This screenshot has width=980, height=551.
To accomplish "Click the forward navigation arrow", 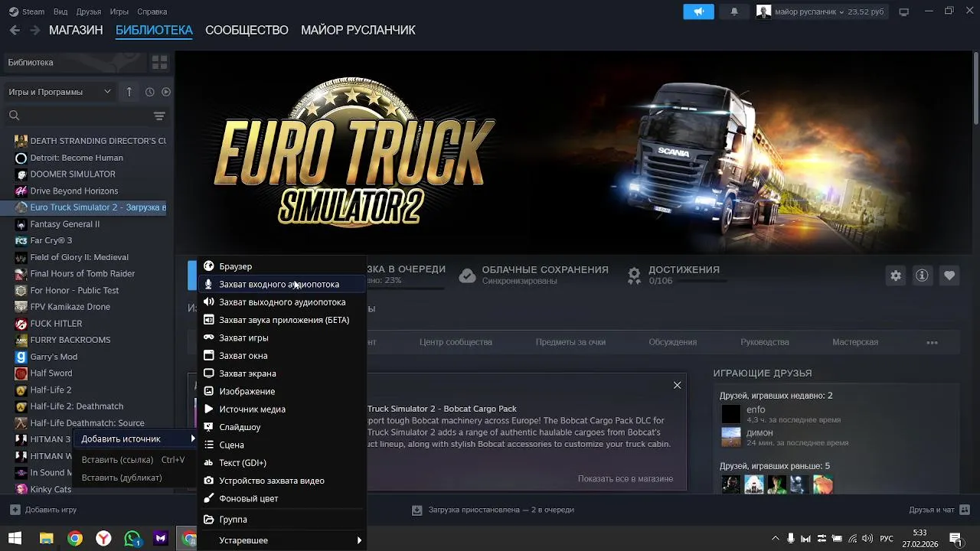I will [34, 30].
